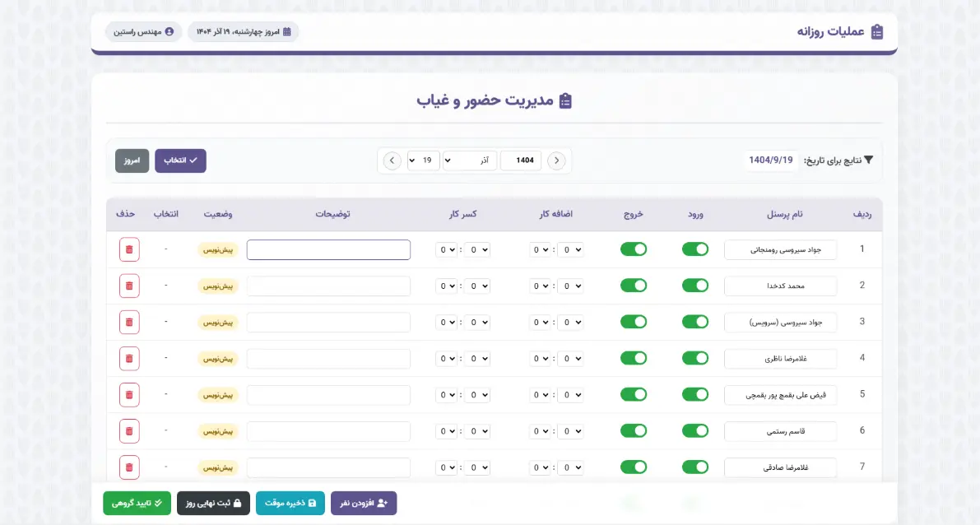Image resolution: width=980 pixels, height=525 pixels.
Task: Open the month dropdown showing آذر
Action: click(x=470, y=160)
